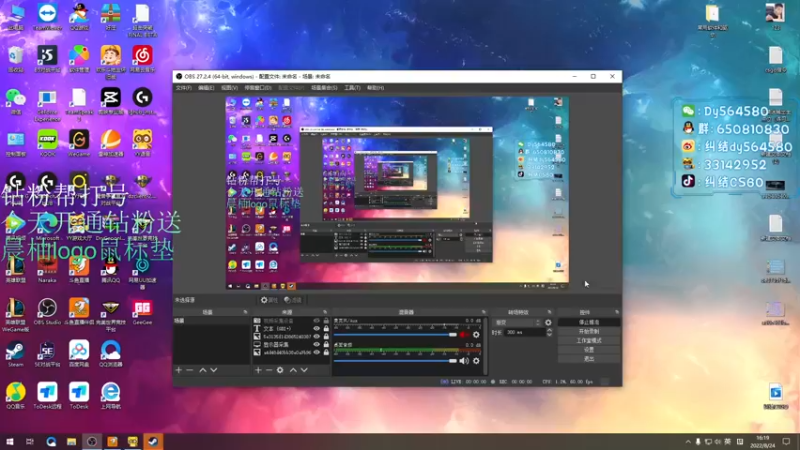
Task: Mute desktop audio speaker icon
Action: 464,361
